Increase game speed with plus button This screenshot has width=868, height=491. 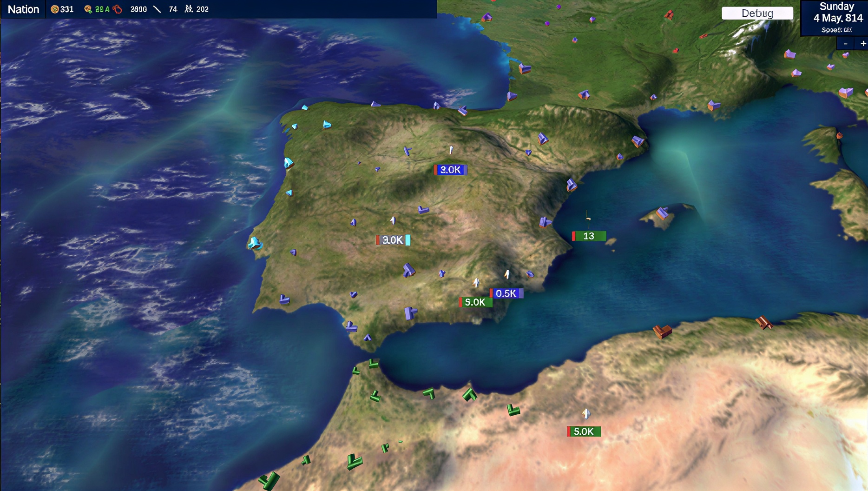coord(863,44)
